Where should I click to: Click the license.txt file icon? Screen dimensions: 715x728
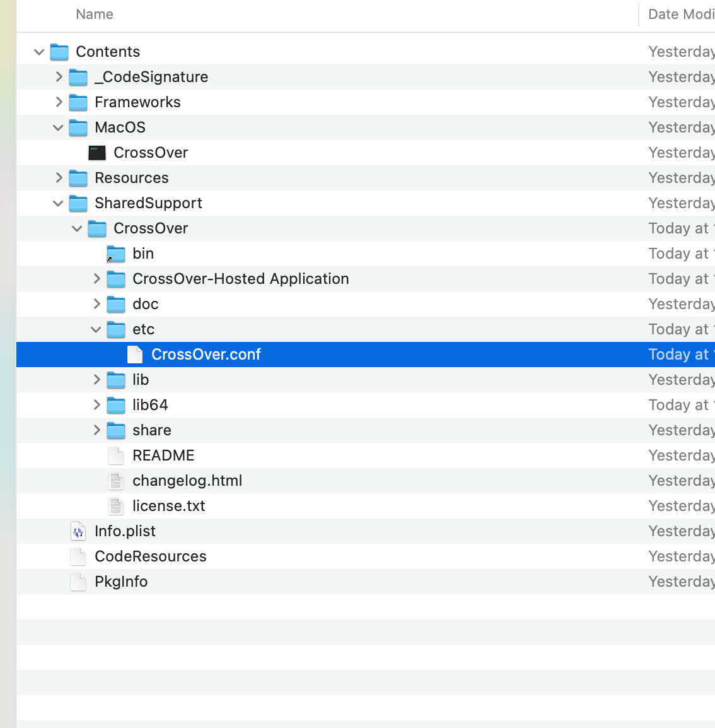point(116,506)
